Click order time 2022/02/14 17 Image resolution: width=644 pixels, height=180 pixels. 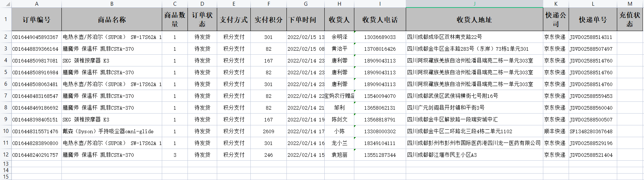(305, 131)
